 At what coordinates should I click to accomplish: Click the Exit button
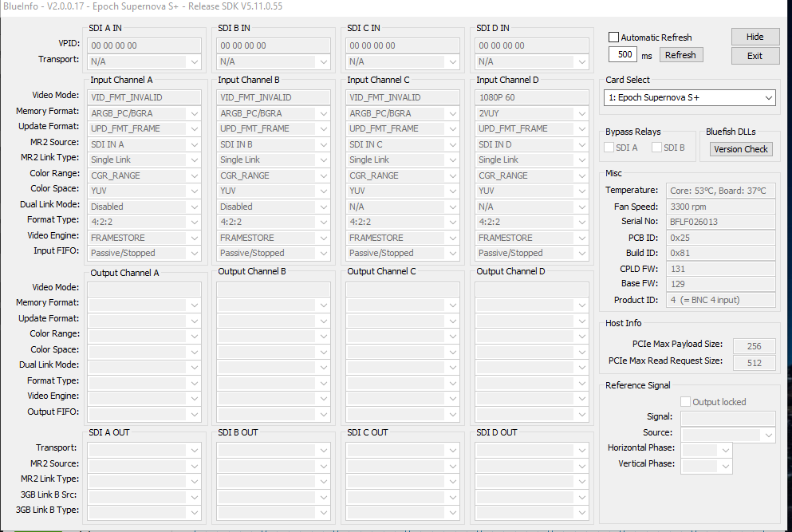(x=755, y=56)
